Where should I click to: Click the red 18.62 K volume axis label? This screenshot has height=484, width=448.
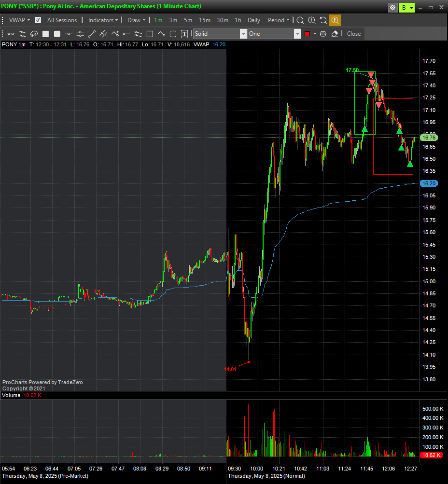point(432,455)
